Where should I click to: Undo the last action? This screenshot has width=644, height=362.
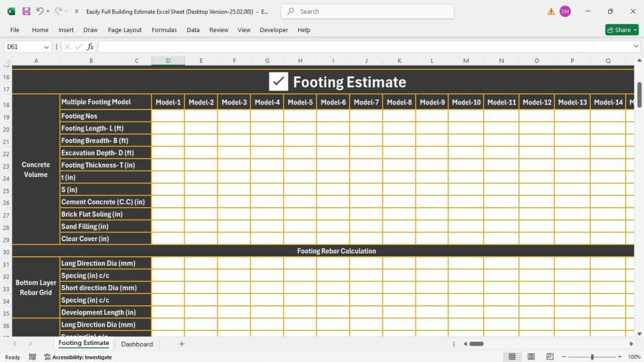[40, 11]
